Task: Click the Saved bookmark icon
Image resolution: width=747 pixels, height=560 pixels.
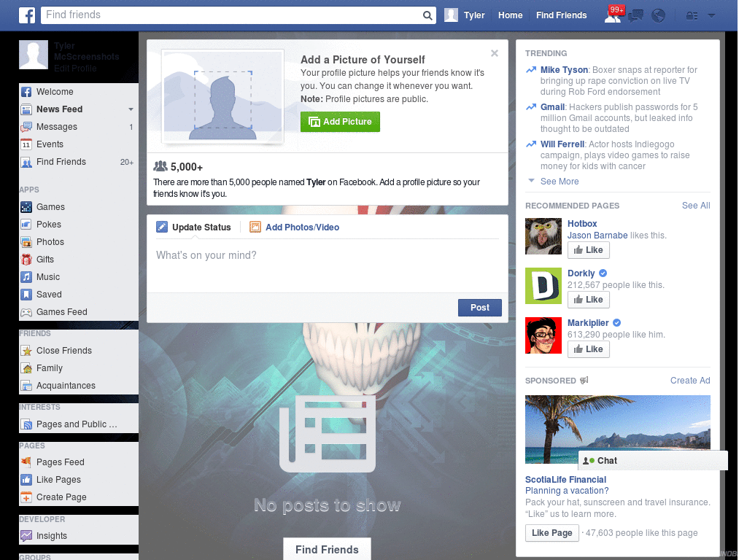Action: (26, 295)
